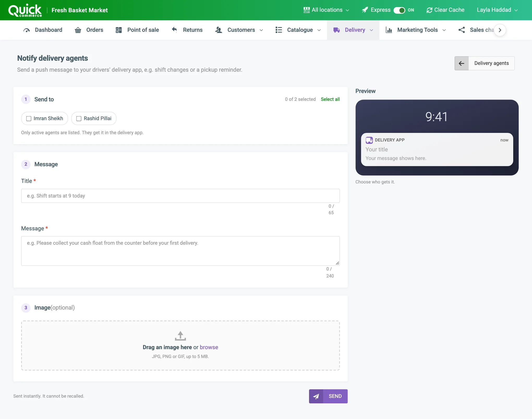The height and width of the screenshot is (419, 532).
Task: Click Clear Cache
Action: [x=445, y=10]
